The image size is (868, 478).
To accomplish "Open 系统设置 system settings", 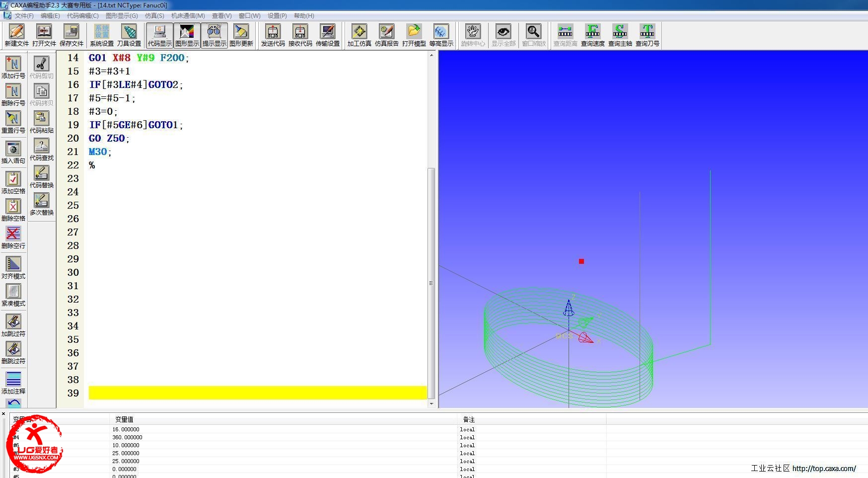I will [x=102, y=35].
